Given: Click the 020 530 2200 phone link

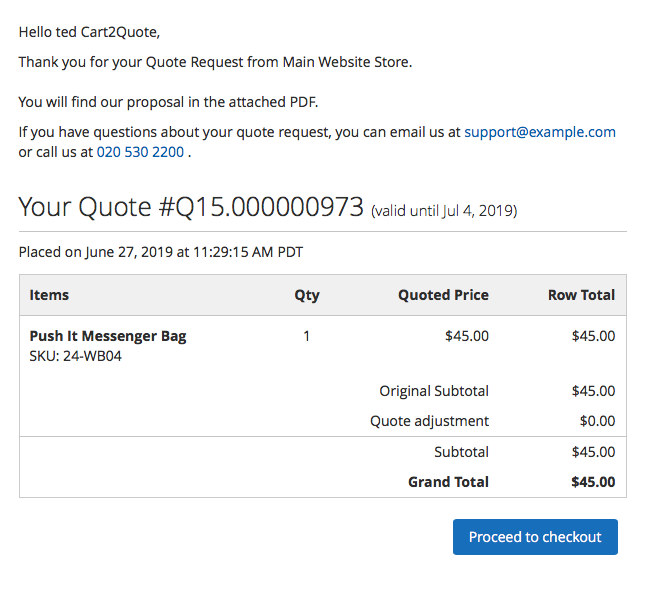Looking at the screenshot, I should (x=140, y=153).
